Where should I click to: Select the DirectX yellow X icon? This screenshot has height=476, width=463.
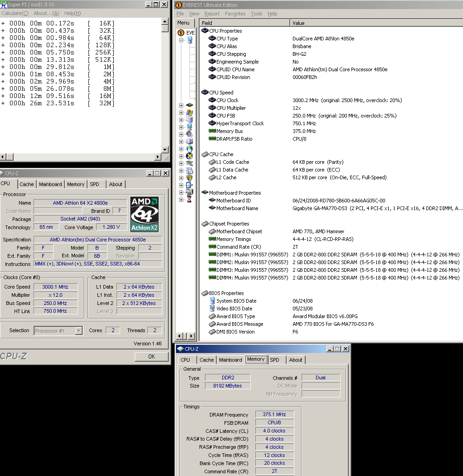coord(190,156)
